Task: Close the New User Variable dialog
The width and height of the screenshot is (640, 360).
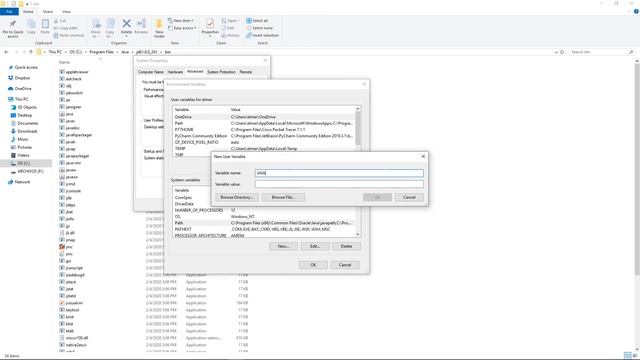Action: pyautogui.click(x=423, y=156)
